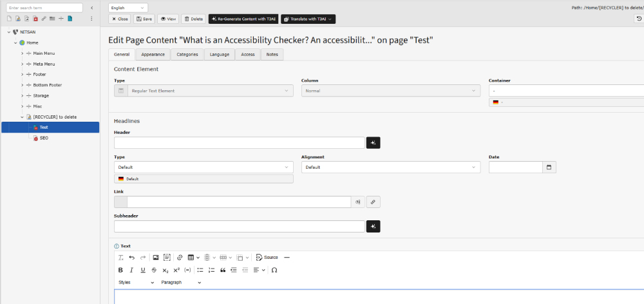Click the history icon at top right
The width and height of the screenshot is (644, 304).
(639, 19)
